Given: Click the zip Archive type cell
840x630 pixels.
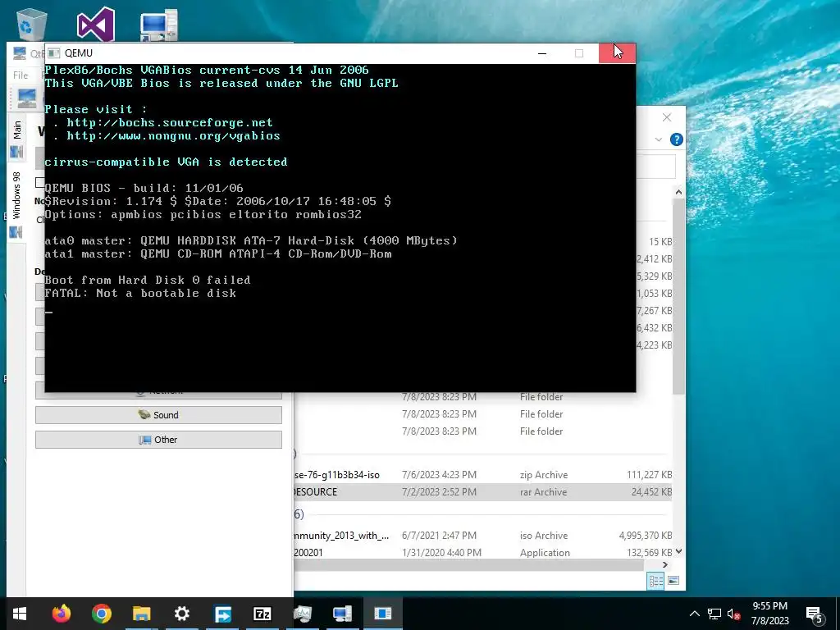Looking at the screenshot, I should coord(544,475).
